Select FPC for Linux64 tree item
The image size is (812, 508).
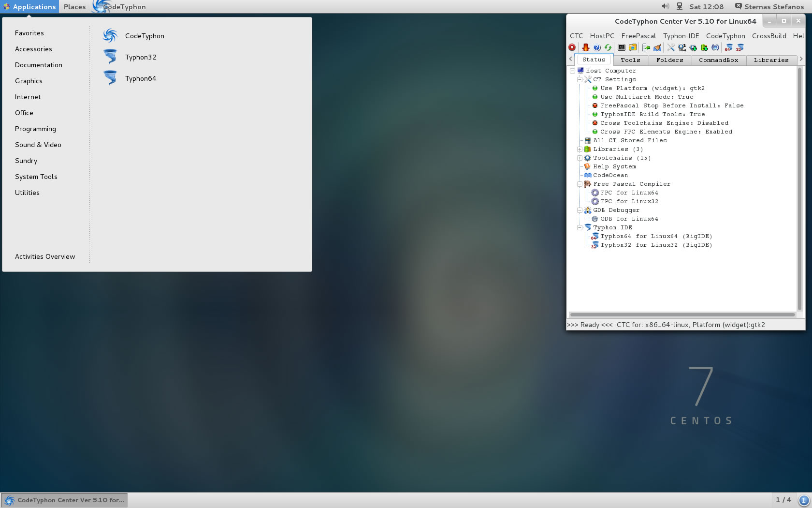tap(629, 193)
